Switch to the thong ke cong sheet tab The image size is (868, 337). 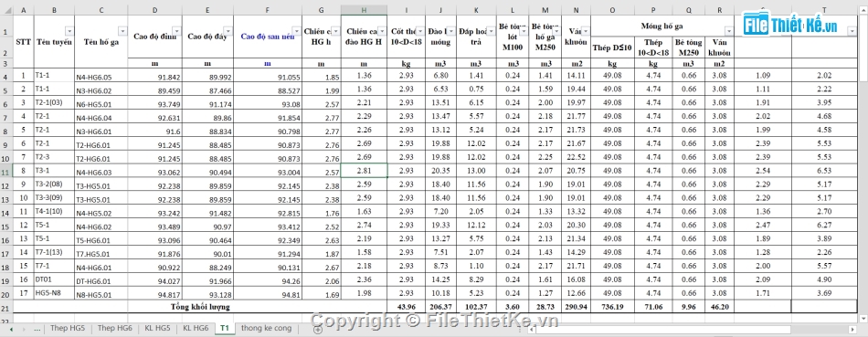[266, 328]
